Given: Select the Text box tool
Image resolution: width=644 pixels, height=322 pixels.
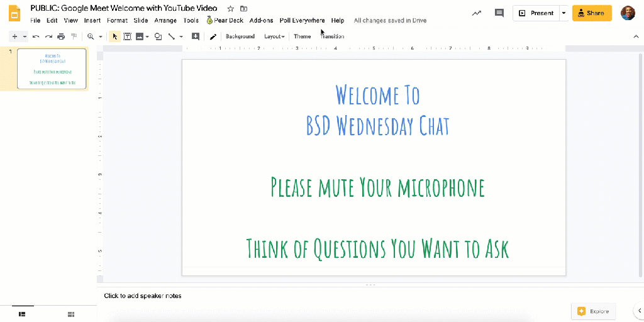Looking at the screenshot, I should click(127, 36).
